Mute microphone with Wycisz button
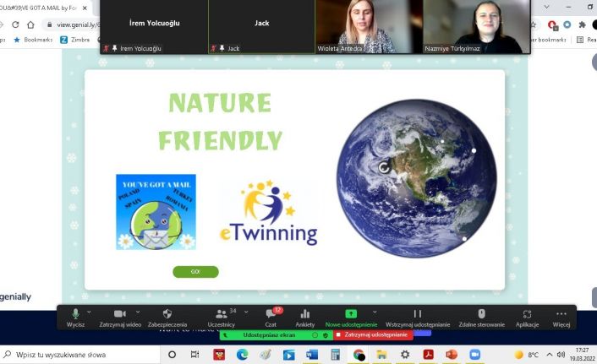 pos(75,314)
